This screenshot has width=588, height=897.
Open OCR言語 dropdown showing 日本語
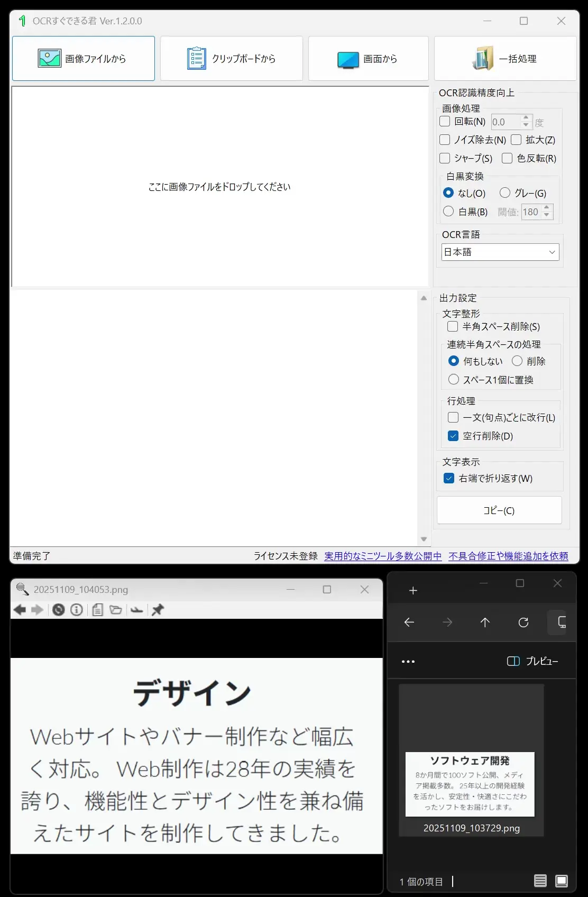click(500, 252)
